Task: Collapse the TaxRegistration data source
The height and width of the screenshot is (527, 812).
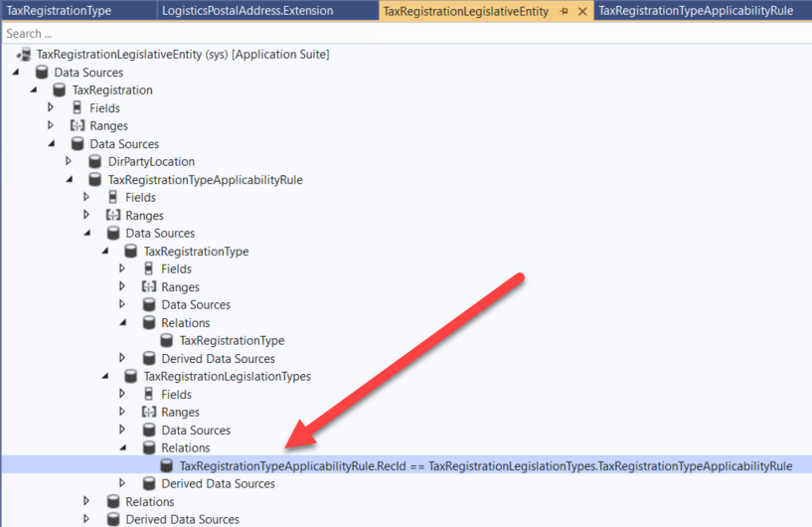Action: (x=33, y=89)
